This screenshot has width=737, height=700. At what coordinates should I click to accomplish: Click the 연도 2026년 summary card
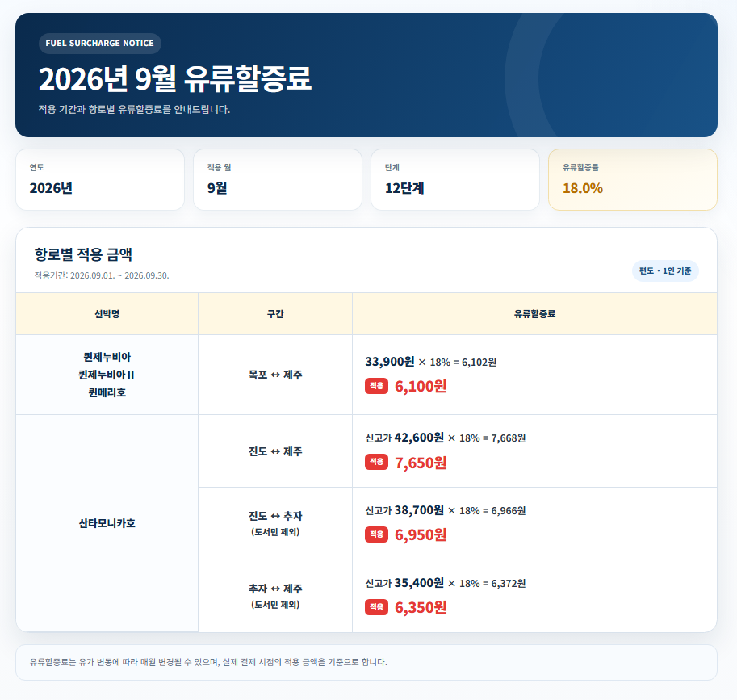click(100, 179)
